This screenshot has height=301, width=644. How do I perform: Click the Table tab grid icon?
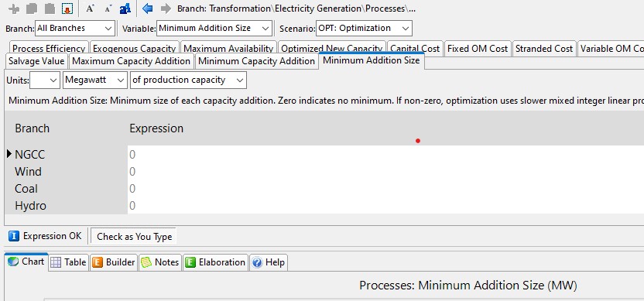pyautogui.click(x=56, y=262)
